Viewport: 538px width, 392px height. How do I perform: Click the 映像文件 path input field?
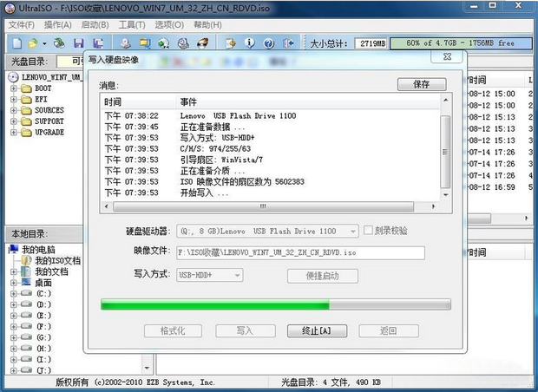click(300, 253)
